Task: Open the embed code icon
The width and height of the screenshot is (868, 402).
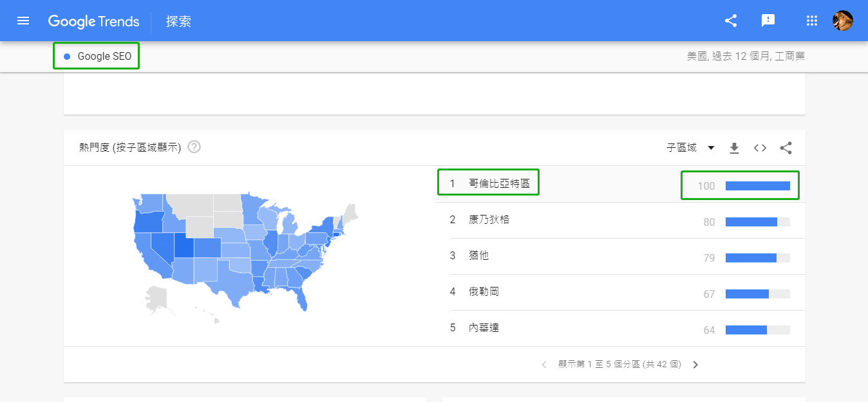Action: (760, 148)
